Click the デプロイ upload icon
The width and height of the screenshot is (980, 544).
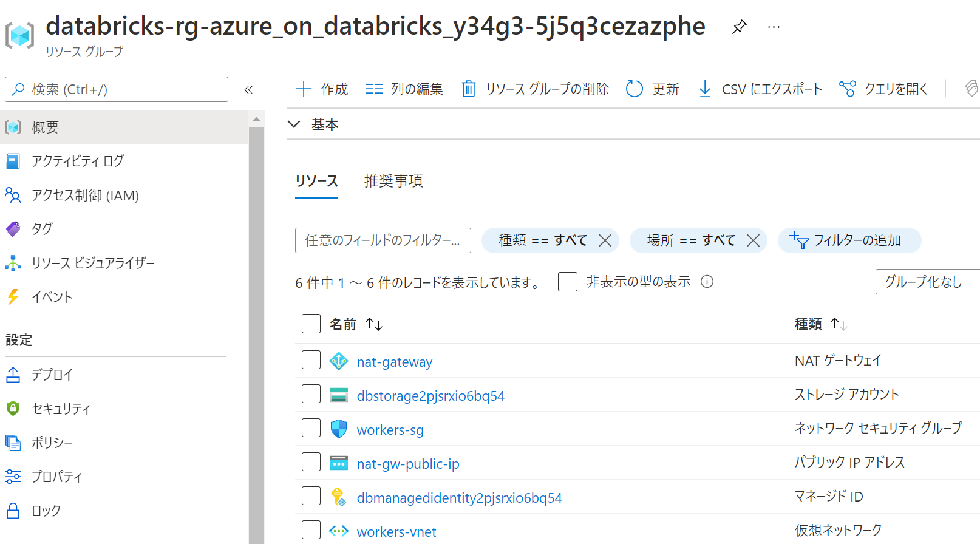(13, 375)
